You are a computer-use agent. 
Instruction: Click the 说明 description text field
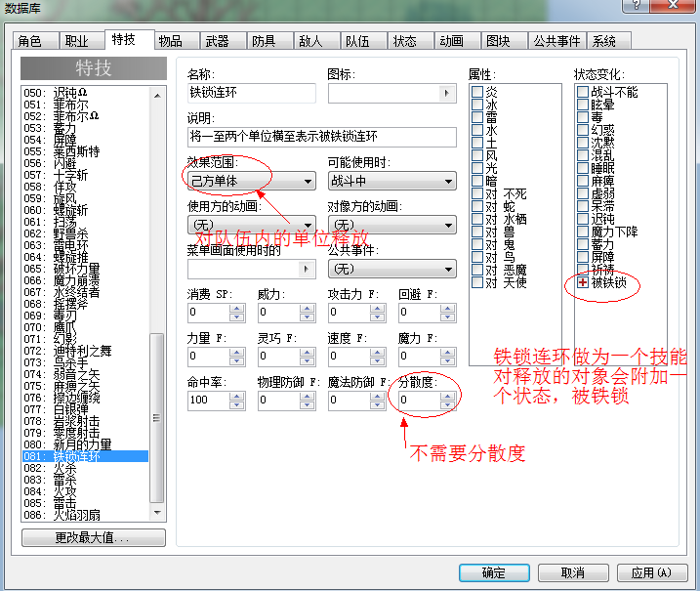[322, 137]
